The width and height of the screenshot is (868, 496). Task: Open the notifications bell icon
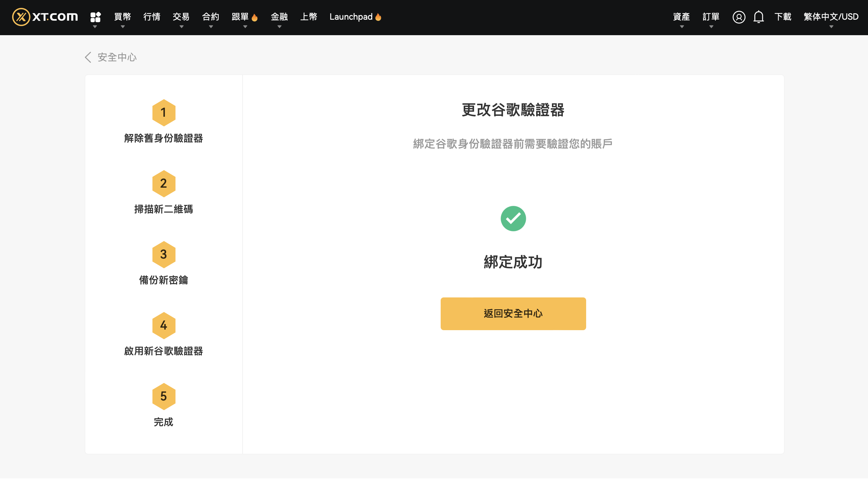coord(758,17)
